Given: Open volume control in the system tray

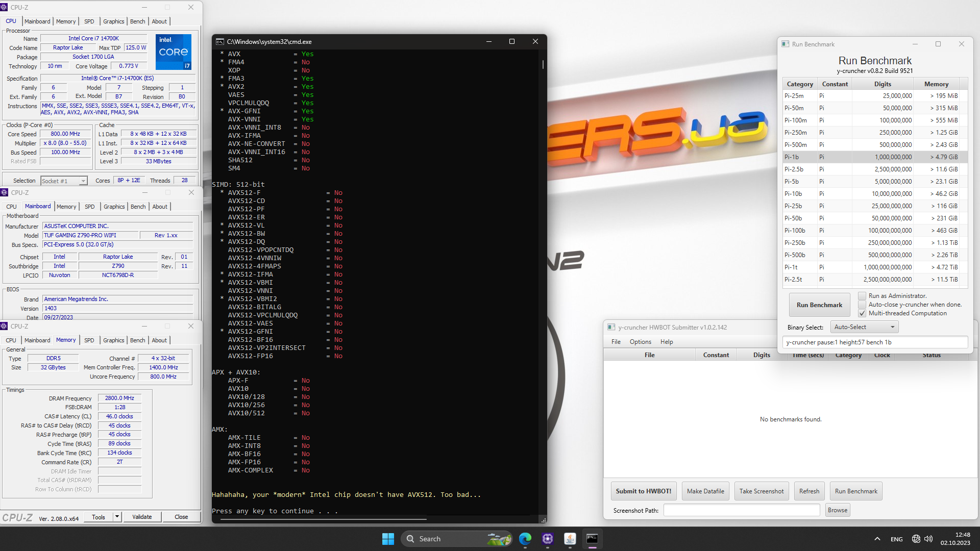Looking at the screenshot, I should pos(928,539).
